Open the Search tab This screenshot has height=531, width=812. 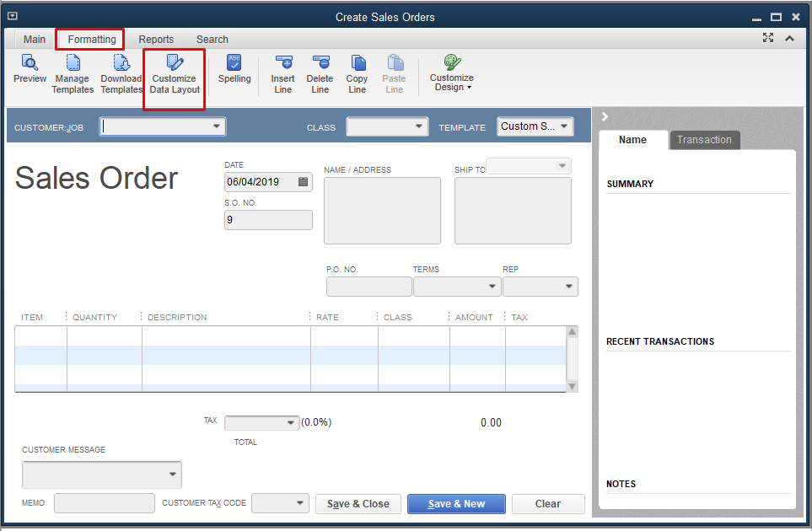(212, 40)
